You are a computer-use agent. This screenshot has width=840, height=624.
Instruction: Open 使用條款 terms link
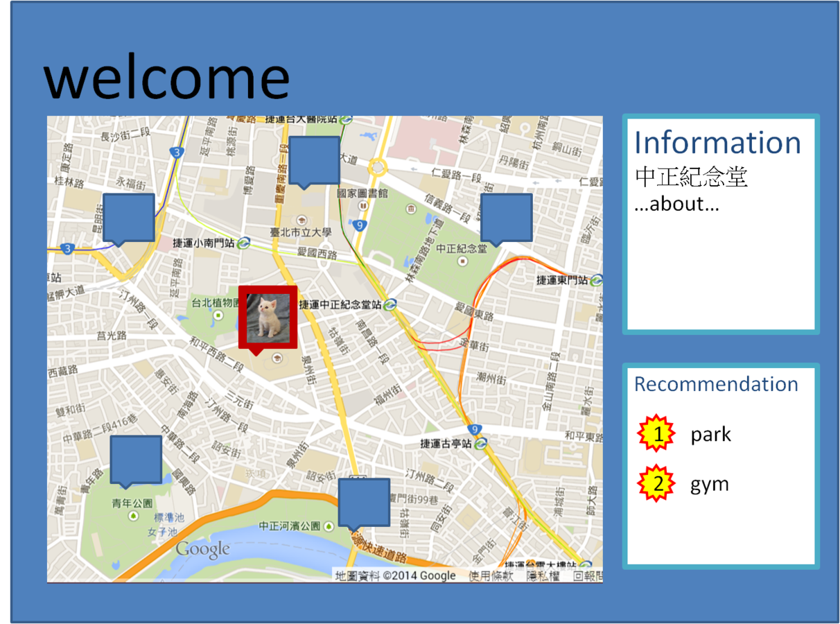click(x=491, y=575)
